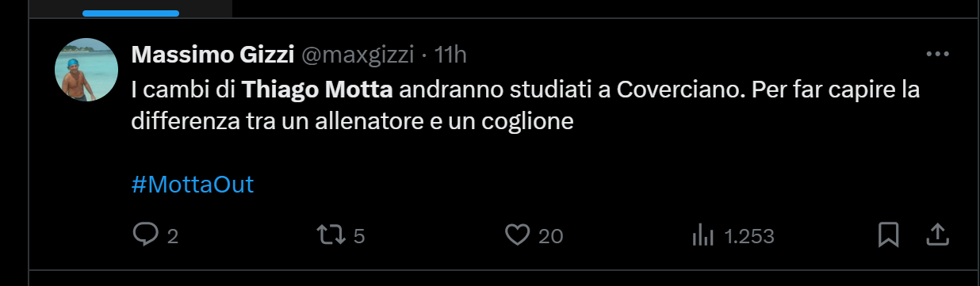The height and width of the screenshot is (286, 980).
Task: Click the like count number 20
Action: (x=551, y=236)
